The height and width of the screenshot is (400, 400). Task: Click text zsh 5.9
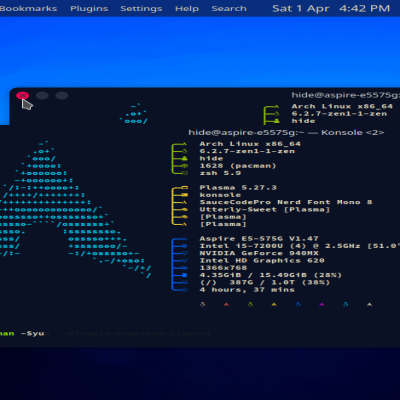coord(220,173)
